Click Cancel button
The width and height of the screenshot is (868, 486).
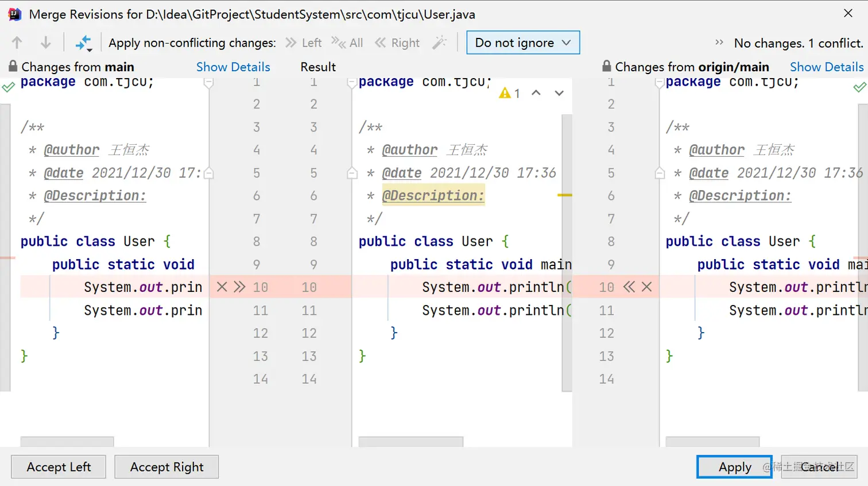[x=819, y=467]
